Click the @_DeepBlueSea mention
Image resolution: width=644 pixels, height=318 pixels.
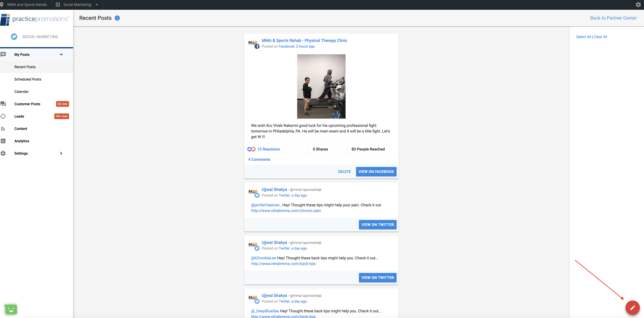click(265, 311)
